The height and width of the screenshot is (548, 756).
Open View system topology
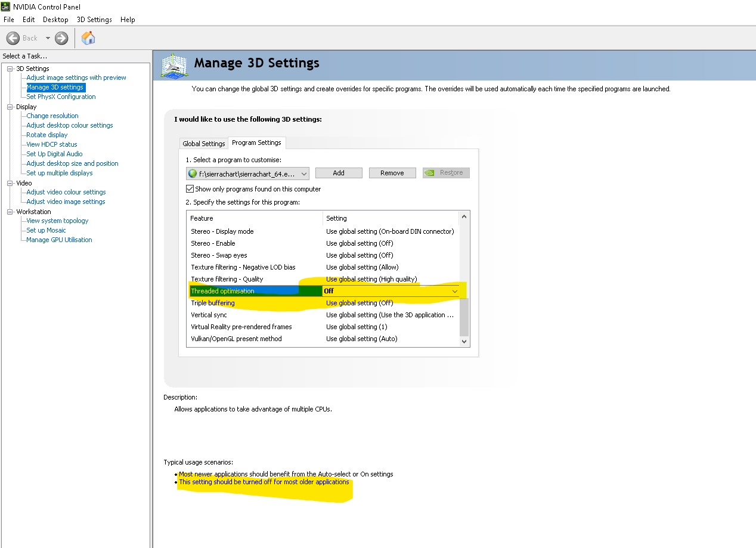pos(57,221)
